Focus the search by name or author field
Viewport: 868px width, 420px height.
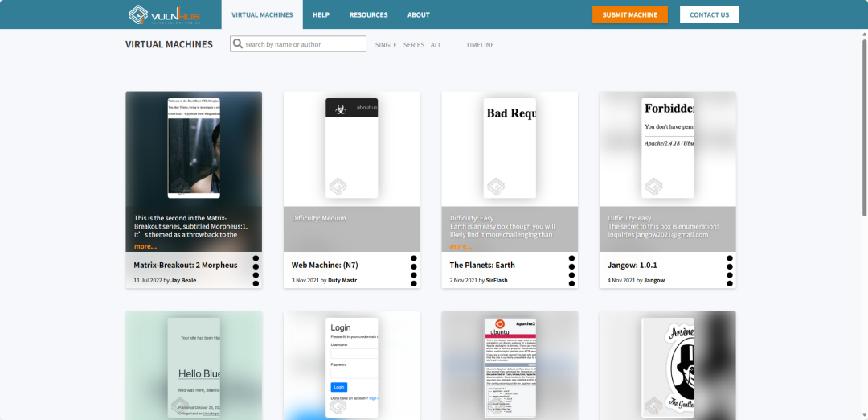298,44
